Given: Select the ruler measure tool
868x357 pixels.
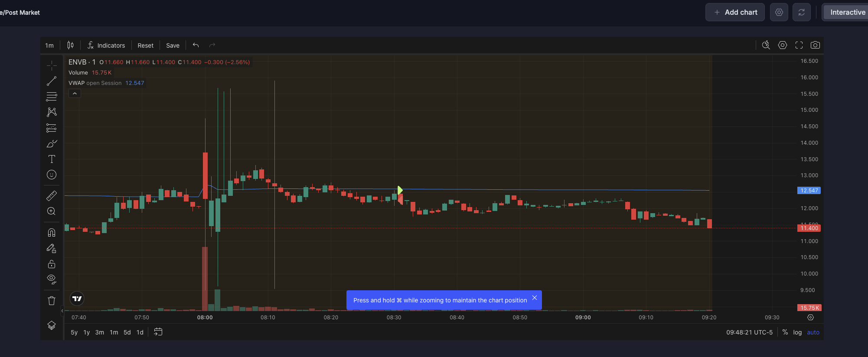Looking at the screenshot, I should pos(52,196).
